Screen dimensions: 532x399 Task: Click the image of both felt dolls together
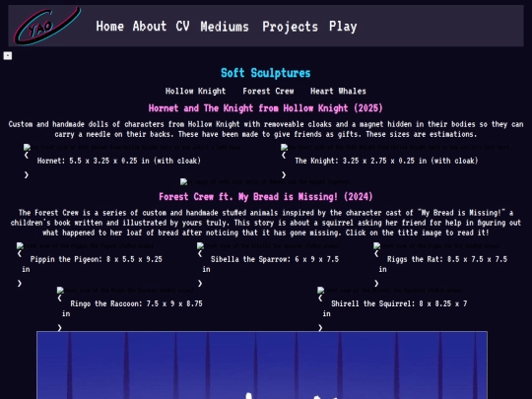266,182
